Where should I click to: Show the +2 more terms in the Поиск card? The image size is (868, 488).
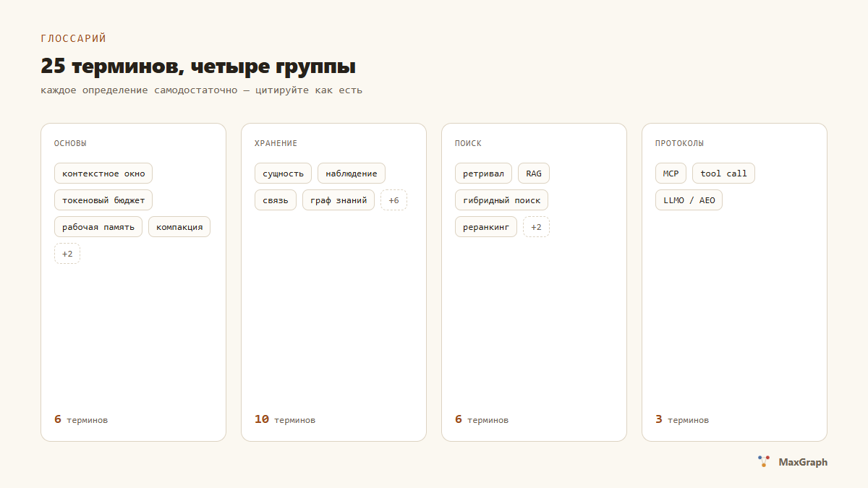[536, 227]
